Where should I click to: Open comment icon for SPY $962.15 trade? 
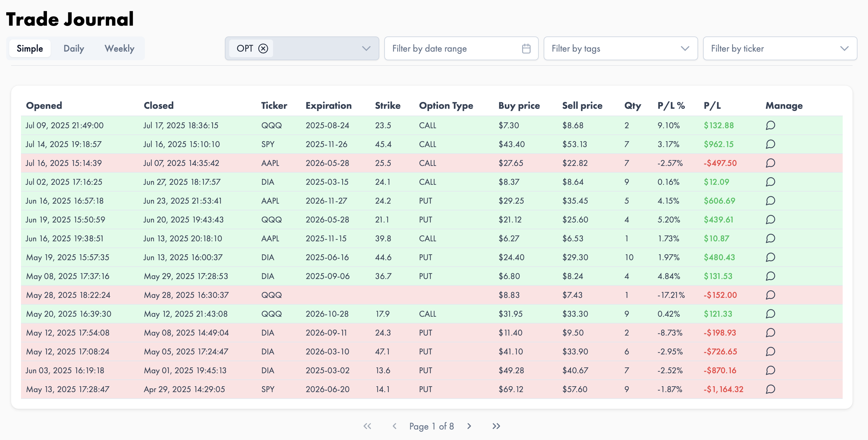coord(770,144)
